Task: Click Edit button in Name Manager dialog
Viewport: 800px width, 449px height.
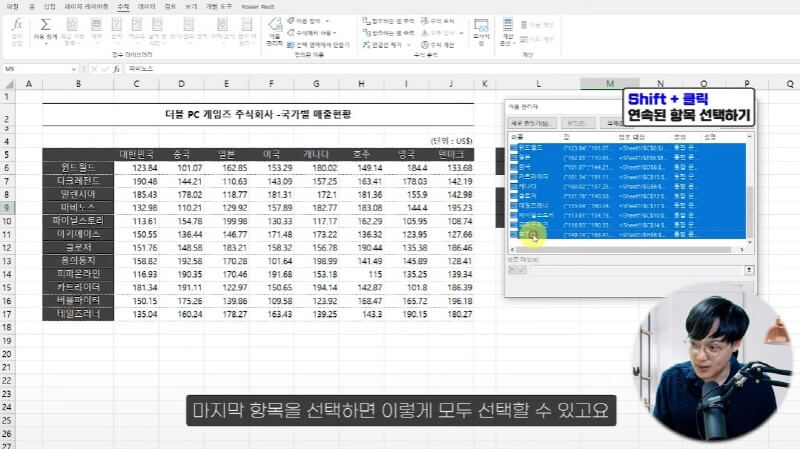Action: [x=579, y=123]
